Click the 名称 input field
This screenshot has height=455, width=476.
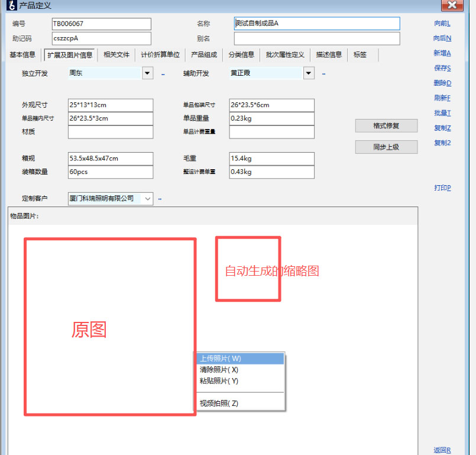[x=317, y=24]
